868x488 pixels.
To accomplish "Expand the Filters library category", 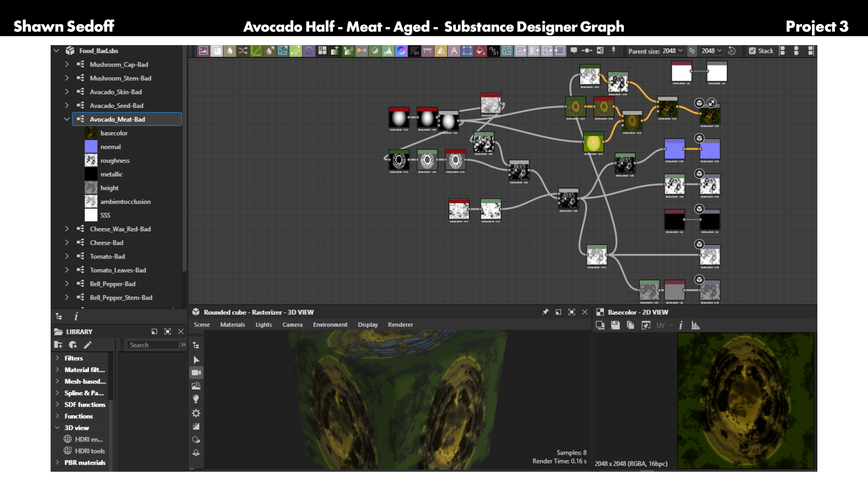I will pyautogui.click(x=57, y=358).
